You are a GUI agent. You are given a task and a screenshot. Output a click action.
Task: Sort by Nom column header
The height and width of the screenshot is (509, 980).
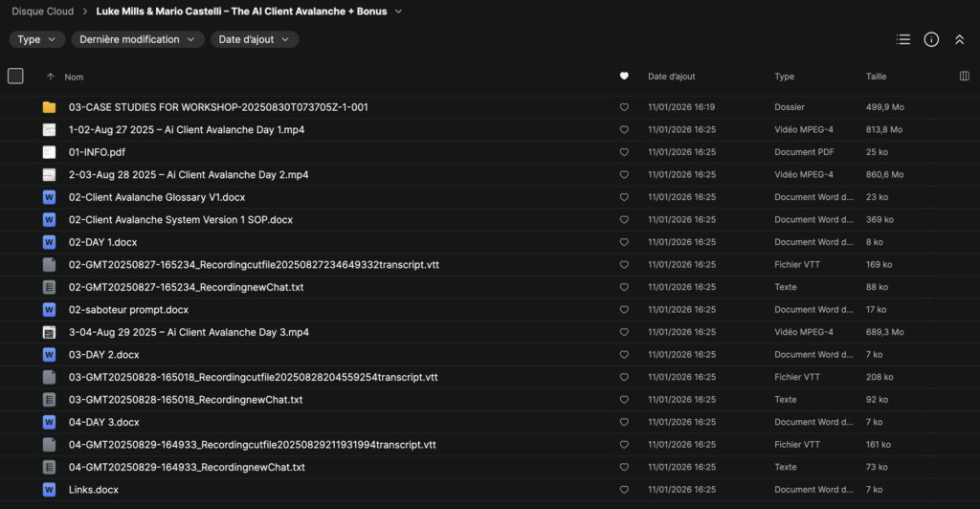click(x=74, y=77)
